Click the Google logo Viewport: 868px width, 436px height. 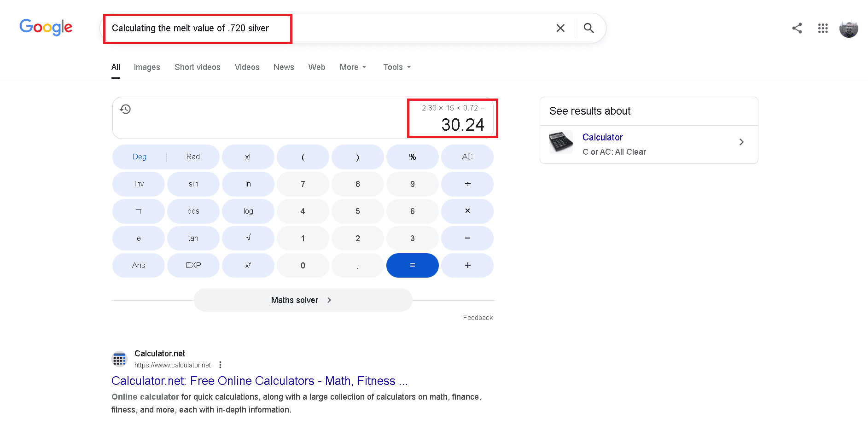pyautogui.click(x=46, y=28)
